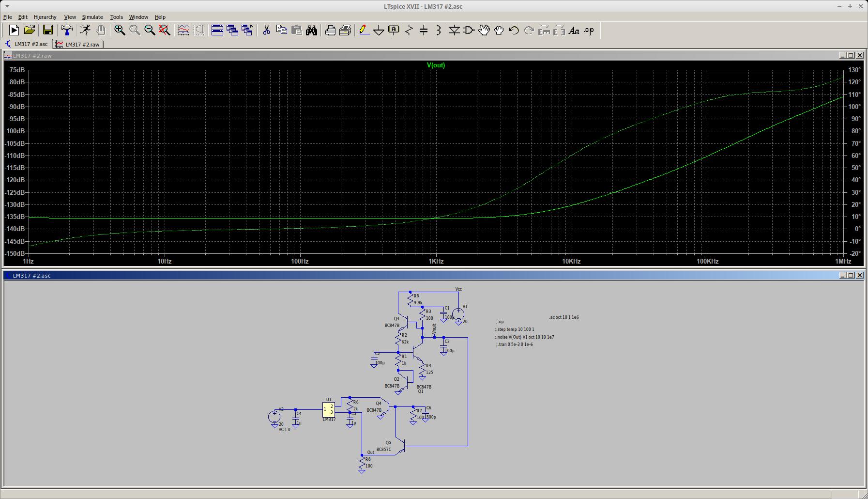This screenshot has height=499, width=868.
Task: Save the schematic with the floppy icon
Action: 47,30
